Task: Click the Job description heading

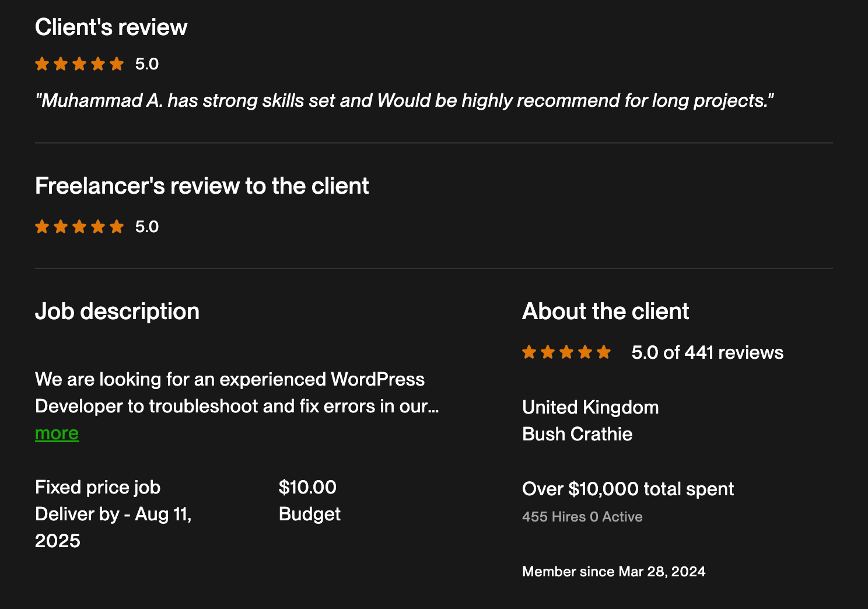Action: 117,311
